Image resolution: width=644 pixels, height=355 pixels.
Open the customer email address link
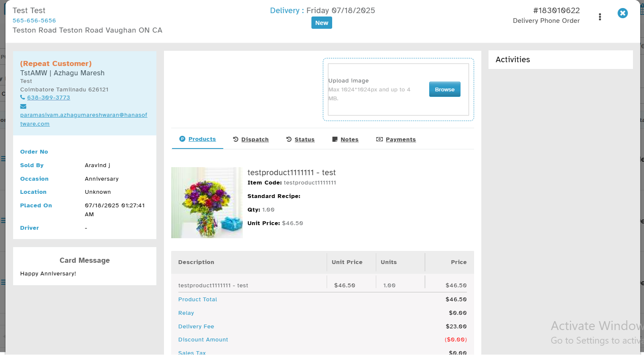(x=83, y=119)
